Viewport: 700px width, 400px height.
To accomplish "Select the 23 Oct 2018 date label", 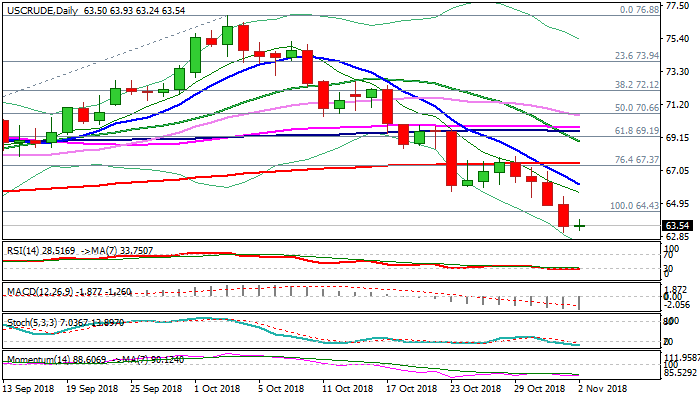I will [477, 388].
